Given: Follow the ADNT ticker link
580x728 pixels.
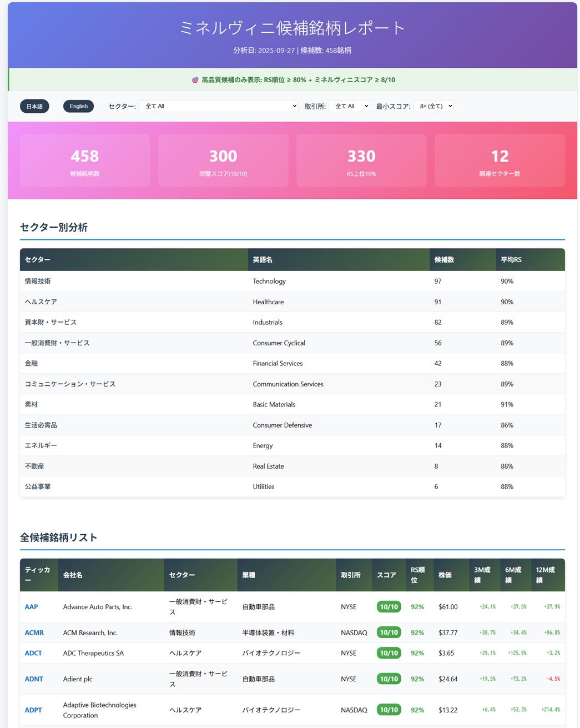Looking at the screenshot, I should [34, 679].
